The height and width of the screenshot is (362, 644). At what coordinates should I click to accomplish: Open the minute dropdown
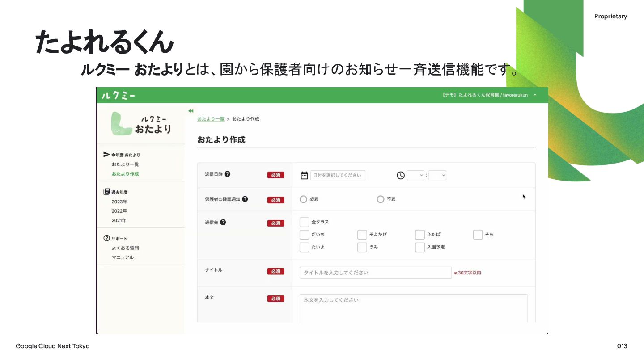point(437,175)
